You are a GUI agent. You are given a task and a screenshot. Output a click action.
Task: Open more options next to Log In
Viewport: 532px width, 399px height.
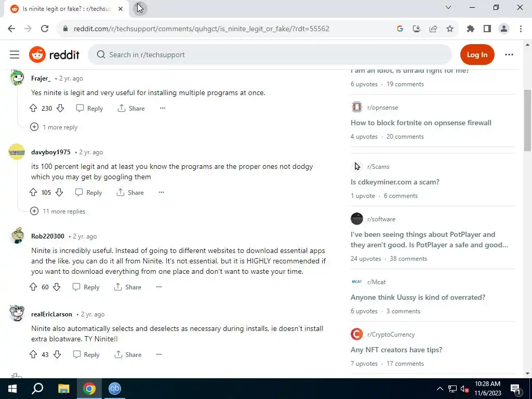pos(509,55)
